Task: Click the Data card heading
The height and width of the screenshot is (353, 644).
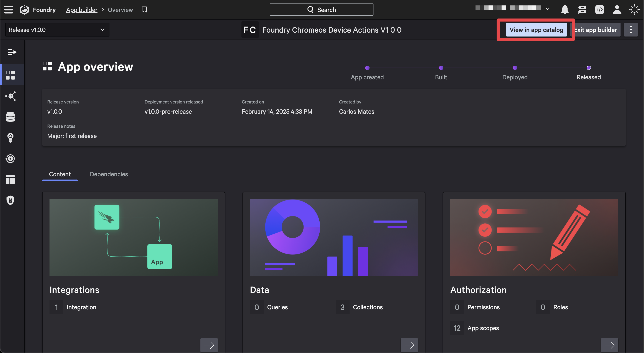Action: (259, 290)
